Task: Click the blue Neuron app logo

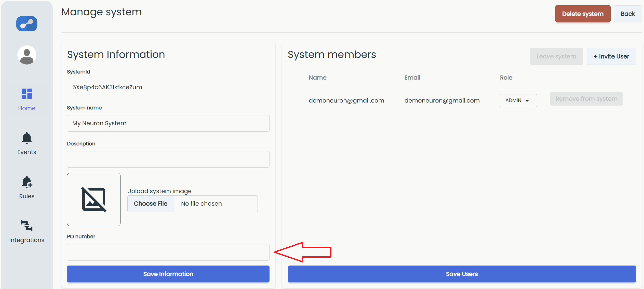Action: click(x=27, y=24)
